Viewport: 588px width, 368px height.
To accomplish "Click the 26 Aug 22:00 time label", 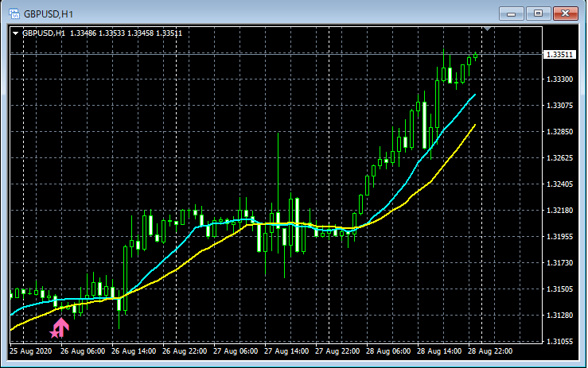I will (185, 351).
